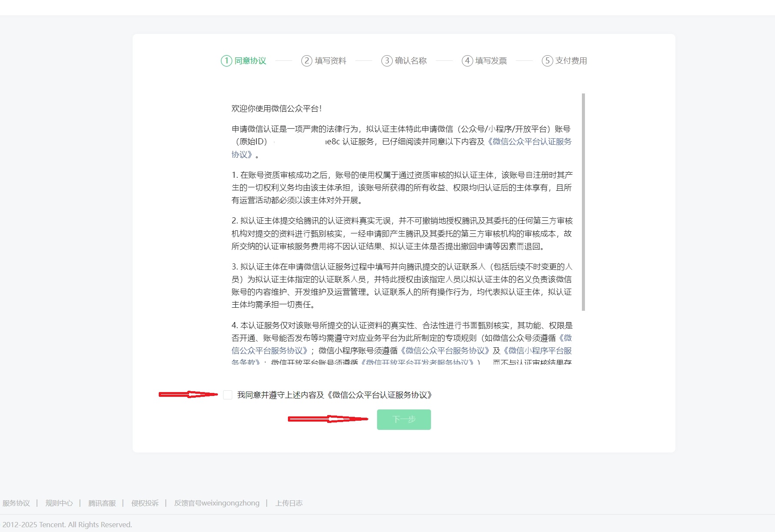Click the agreement text scrollbar
Screen dimensions: 775x532
(583, 202)
